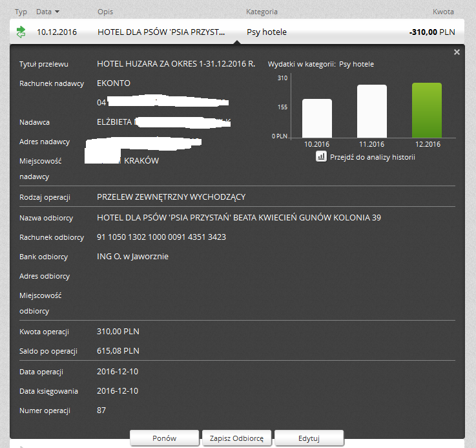Collapse row via HOTEL DLA PSÓW description

point(160,32)
